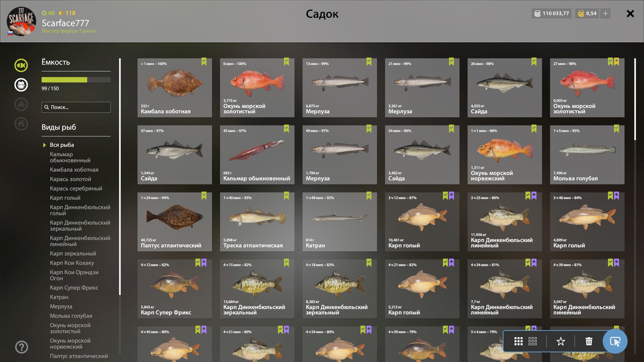Click the star favorite icon in toolbar
The width and height of the screenshot is (644, 362).
(x=561, y=341)
